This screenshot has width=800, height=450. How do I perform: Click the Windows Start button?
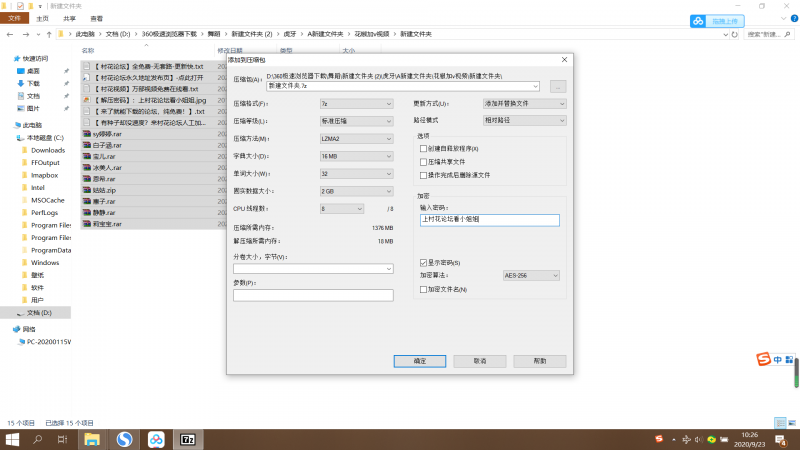[x=13, y=439]
